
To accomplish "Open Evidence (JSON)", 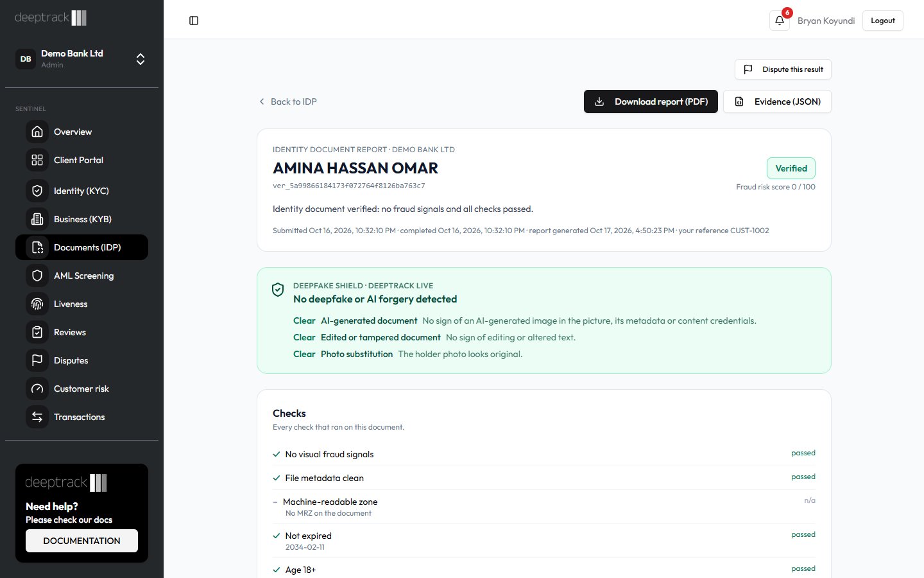I will click(x=777, y=101).
